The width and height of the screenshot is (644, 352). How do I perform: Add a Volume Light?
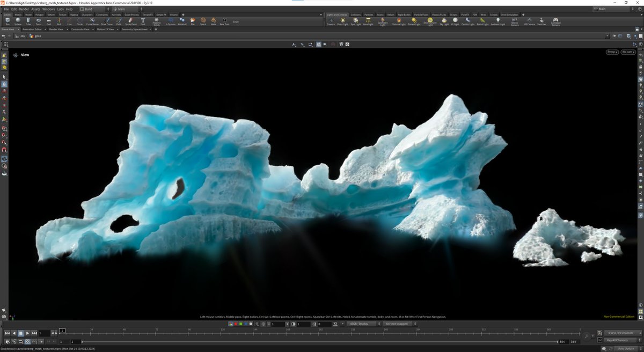click(399, 21)
